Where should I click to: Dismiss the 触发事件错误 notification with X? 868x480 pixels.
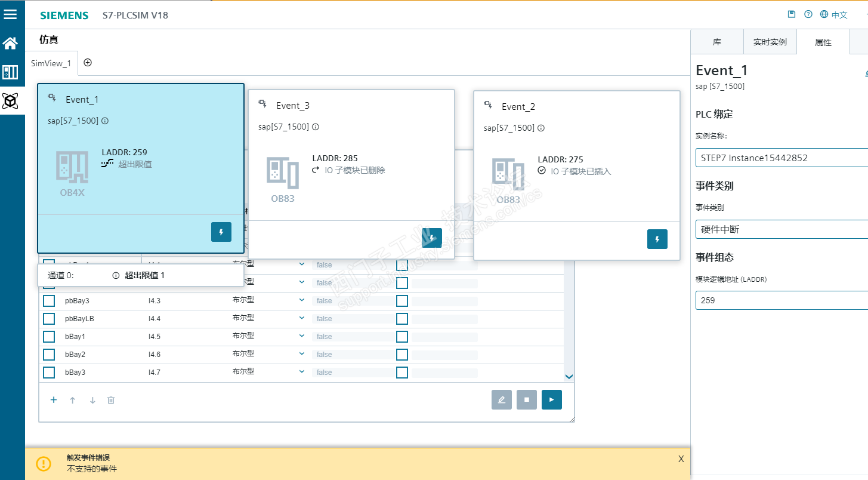681,459
